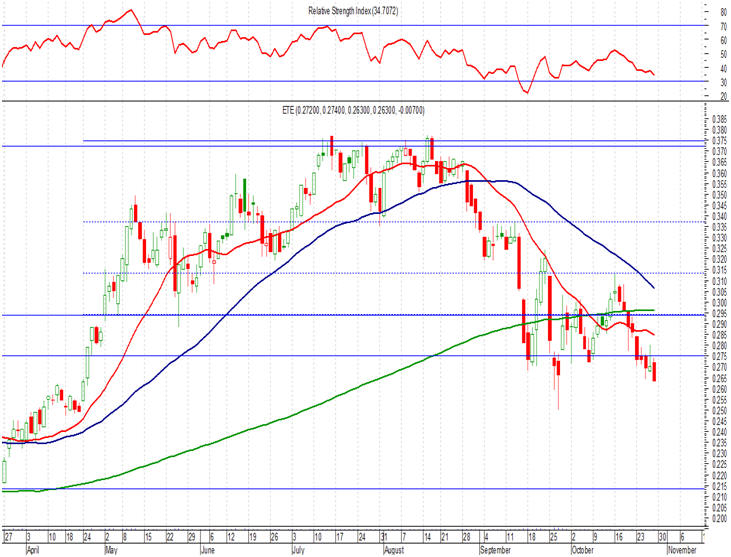Viewport: 731px width, 557px height.
Task: Click date label 12 in June
Action: [x=231, y=537]
